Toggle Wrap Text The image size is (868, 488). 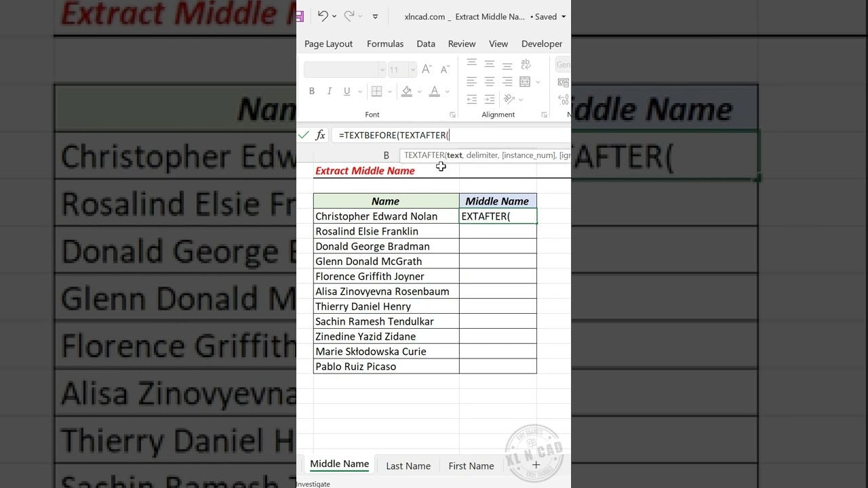click(x=526, y=64)
